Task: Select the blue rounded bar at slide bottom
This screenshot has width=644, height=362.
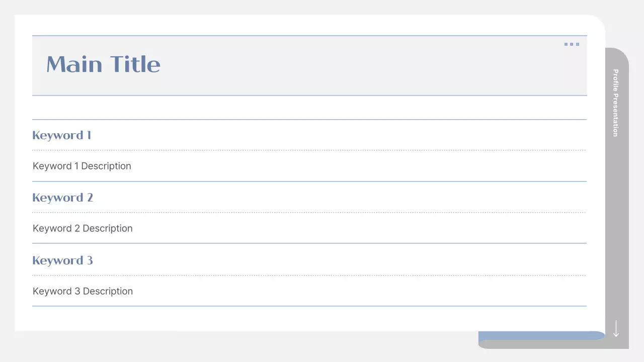Action: pyautogui.click(x=541, y=335)
